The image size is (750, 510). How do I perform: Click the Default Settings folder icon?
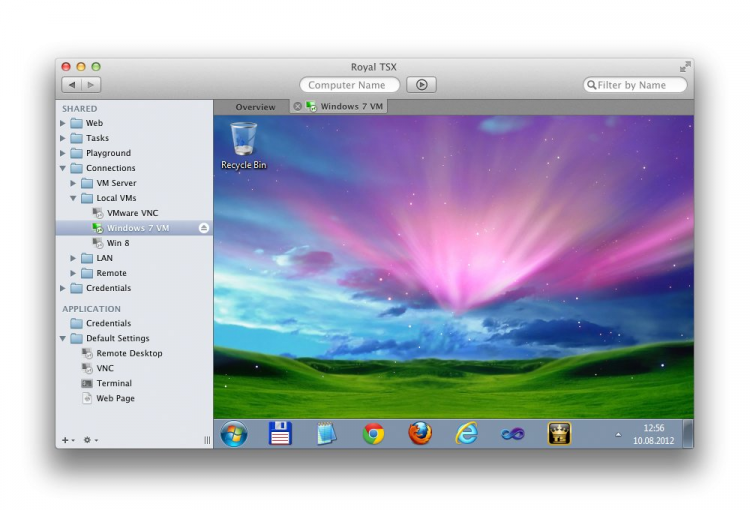(77, 338)
